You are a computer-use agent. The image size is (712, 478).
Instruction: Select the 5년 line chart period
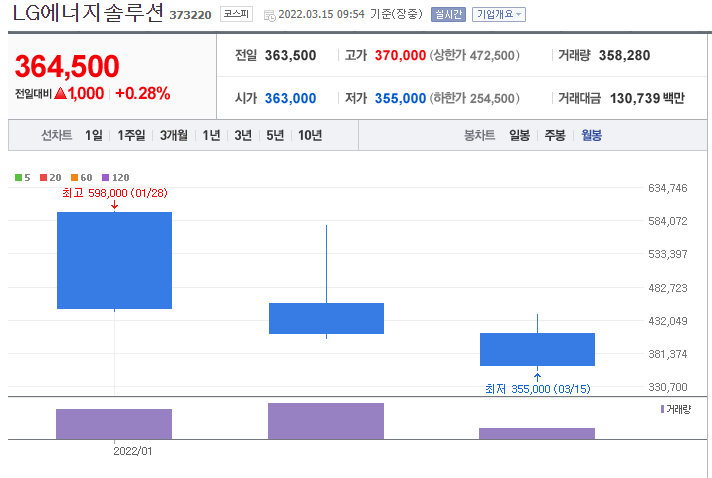click(275, 135)
